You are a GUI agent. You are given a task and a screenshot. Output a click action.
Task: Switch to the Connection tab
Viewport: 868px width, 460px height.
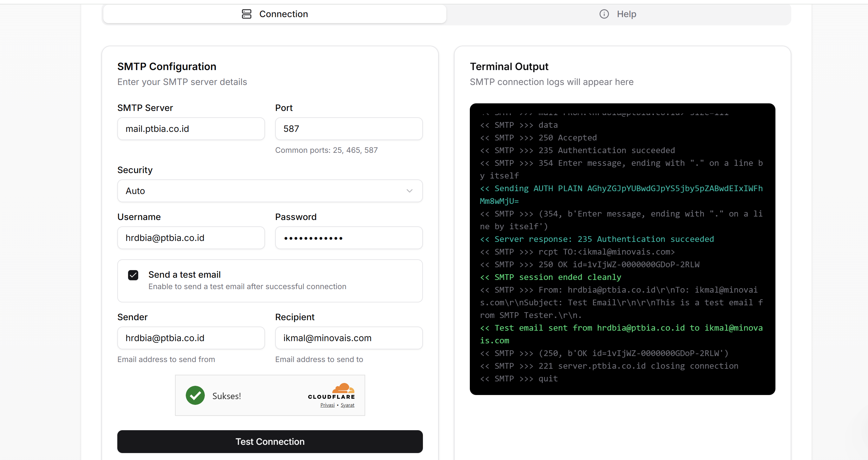point(275,14)
